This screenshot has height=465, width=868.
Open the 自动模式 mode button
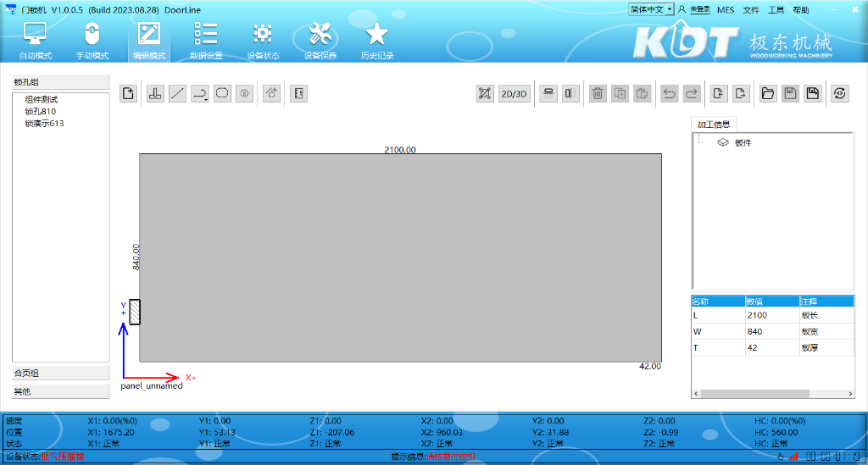[x=36, y=40]
